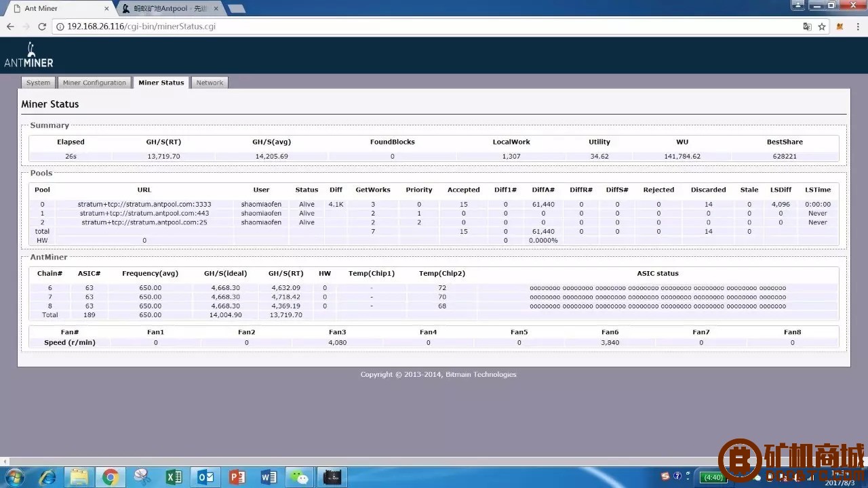
Task: Click the browser back arrow
Action: pos(10,26)
